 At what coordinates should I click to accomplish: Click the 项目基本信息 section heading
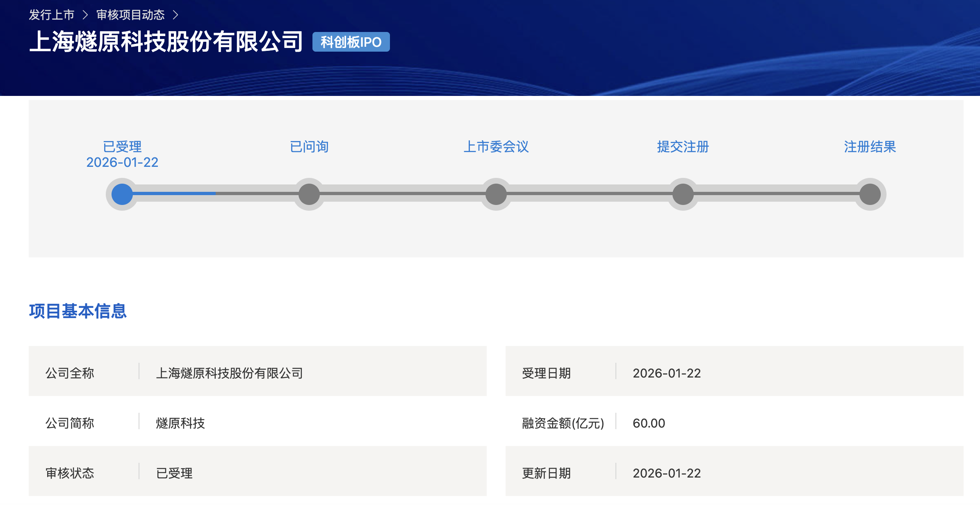click(78, 311)
